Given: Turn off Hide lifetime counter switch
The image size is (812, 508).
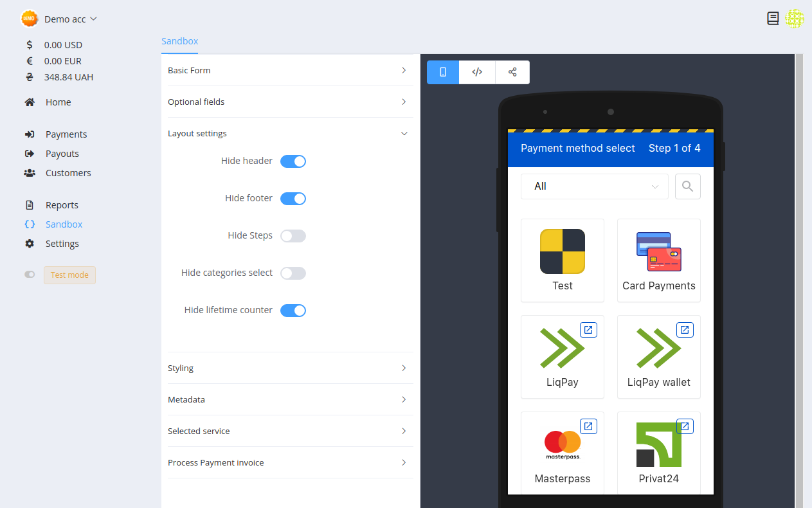Looking at the screenshot, I should 293,311.
